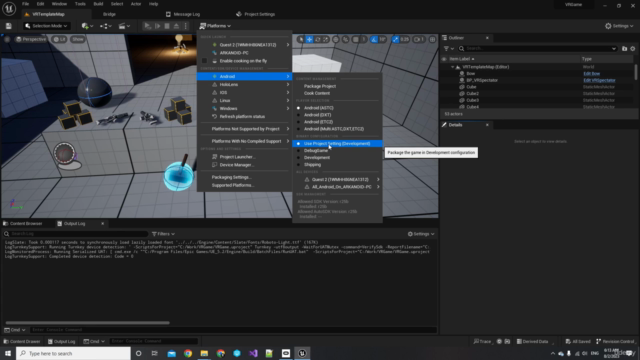The width and height of the screenshot is (640, 360).
Task: Switch to Content Browser tab
Action: pyautogui.click(x=23, y=224)
